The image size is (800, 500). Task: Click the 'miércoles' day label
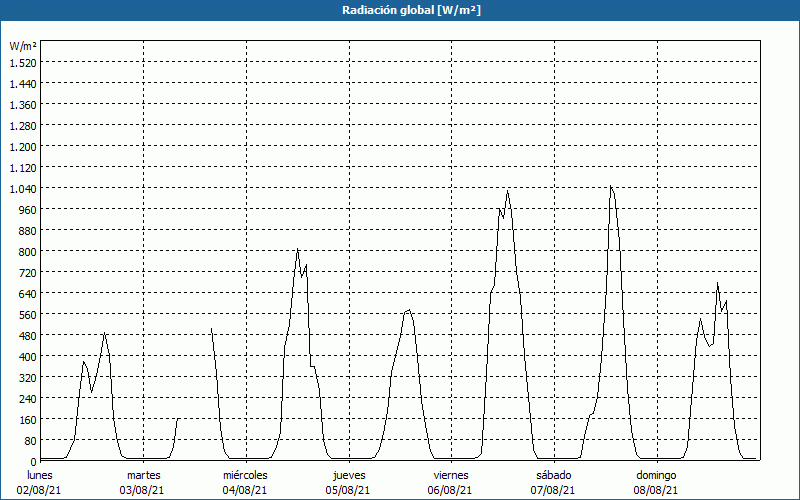(245, 475)
